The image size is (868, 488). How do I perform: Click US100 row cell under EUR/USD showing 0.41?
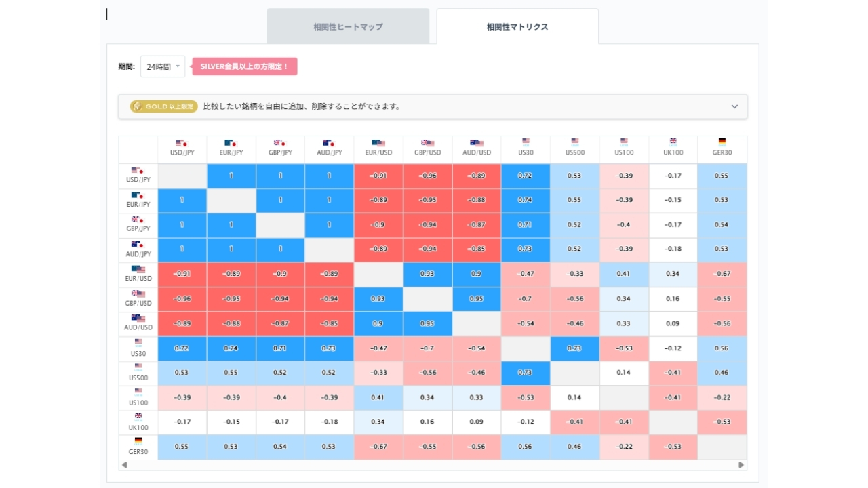click(378, 398)
